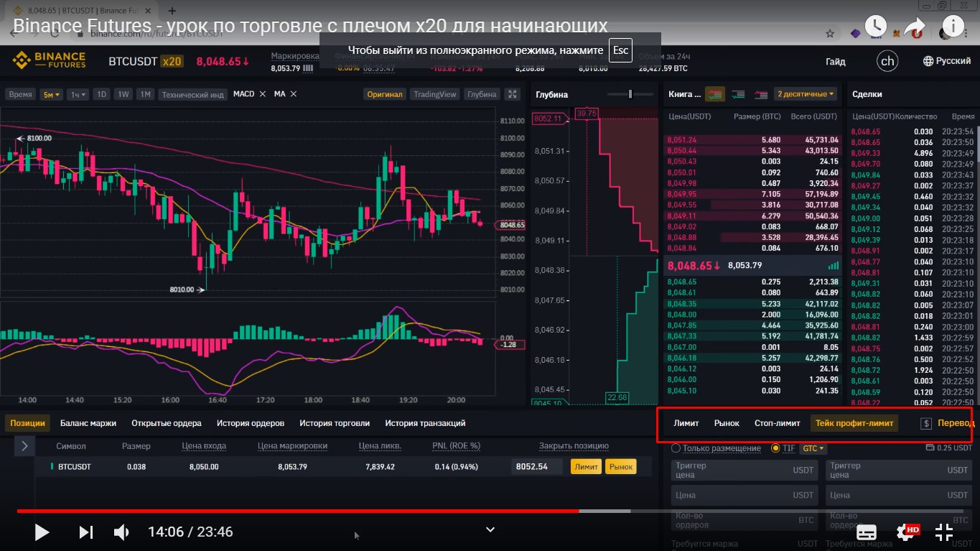Screen dimensions: 980x551
Task: Open a new browser tab
Action: point(172,11)
